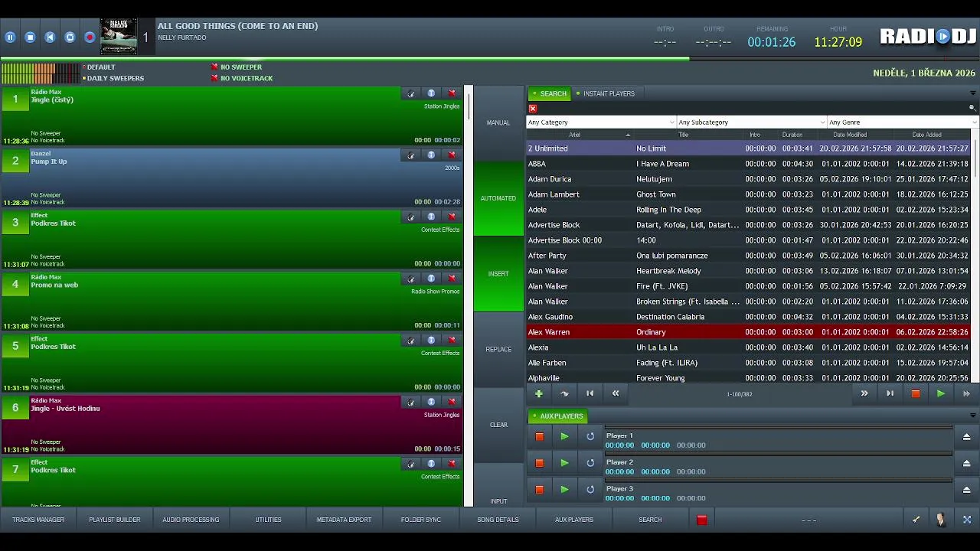980x551 pixels.
Task: Remove Pump It Up from playlist
Action: click(452, 155)
